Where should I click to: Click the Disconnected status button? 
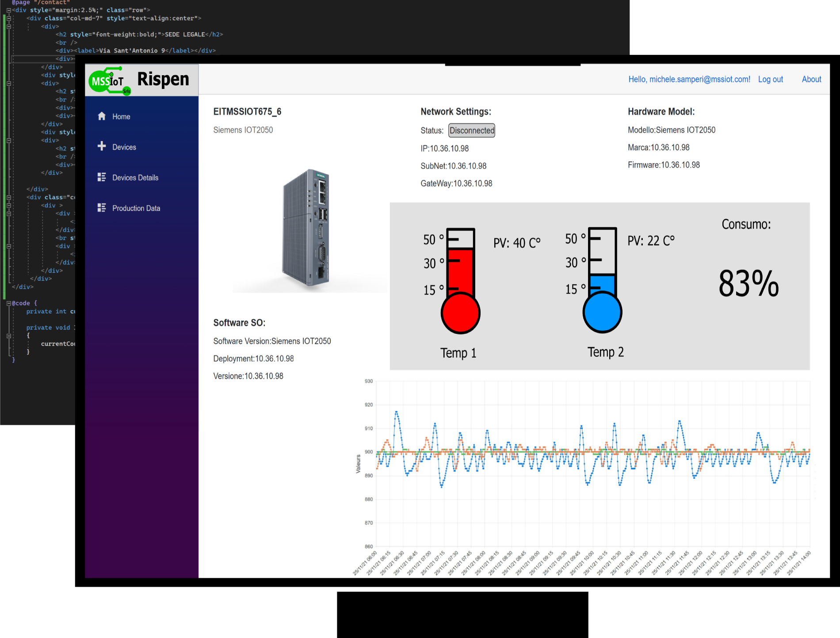472,130
